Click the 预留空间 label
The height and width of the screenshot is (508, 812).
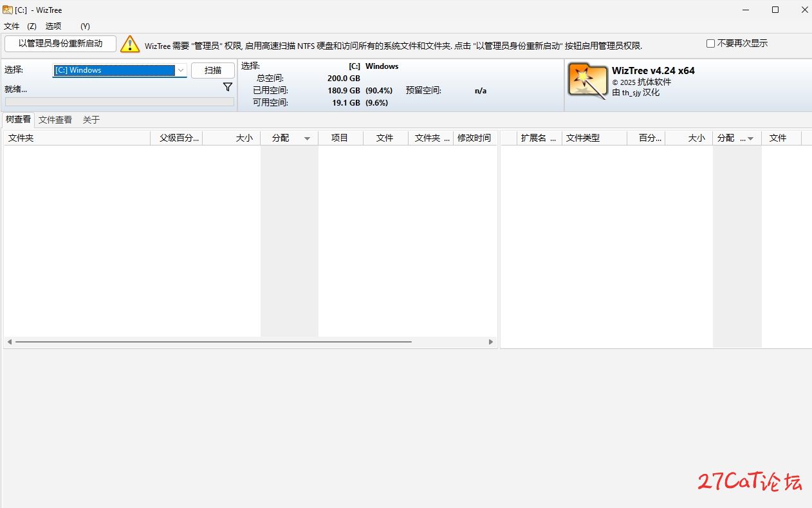[423, 90]
